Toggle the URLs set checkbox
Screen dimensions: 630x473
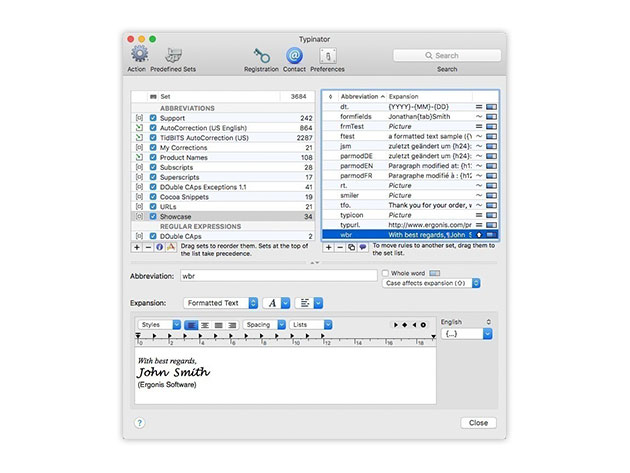(153, 207)
